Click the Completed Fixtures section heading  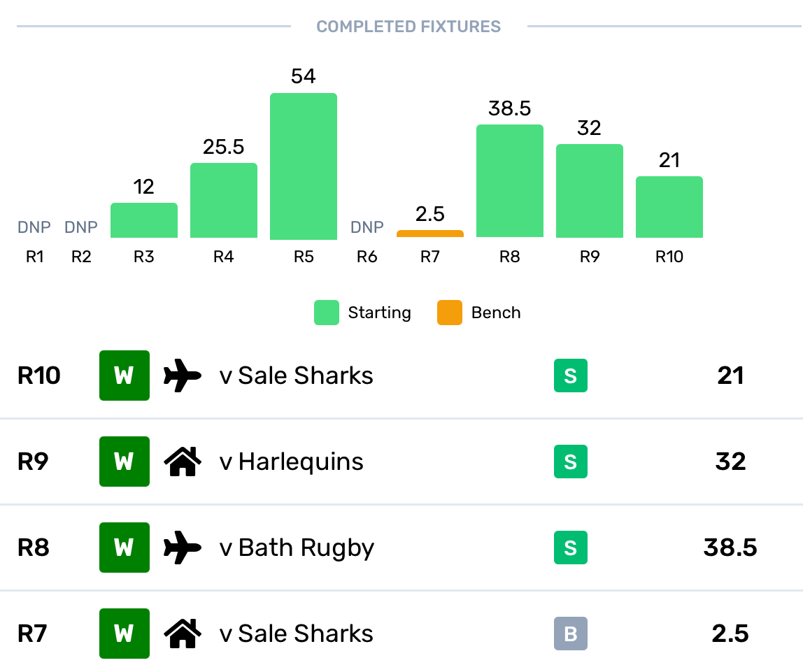pyautogui.click(x=408, y=27)
